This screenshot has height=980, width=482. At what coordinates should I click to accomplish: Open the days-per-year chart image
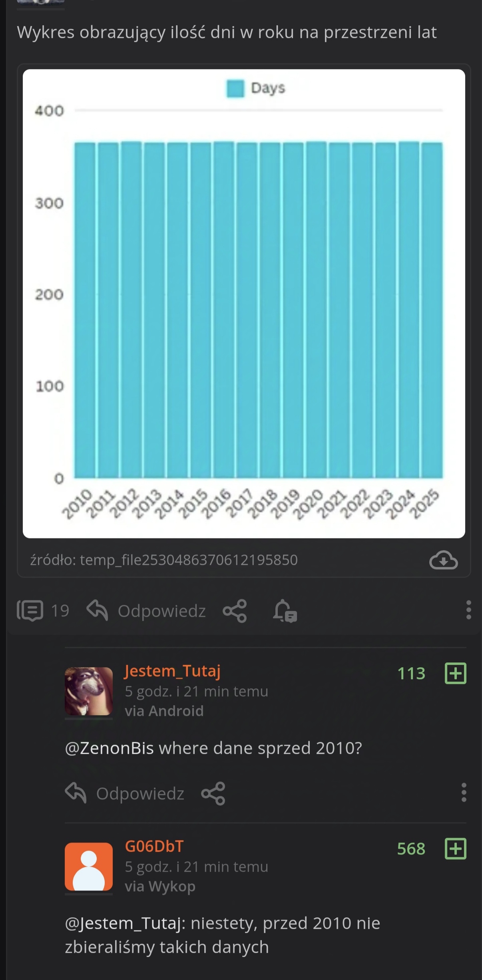point(244,304)
